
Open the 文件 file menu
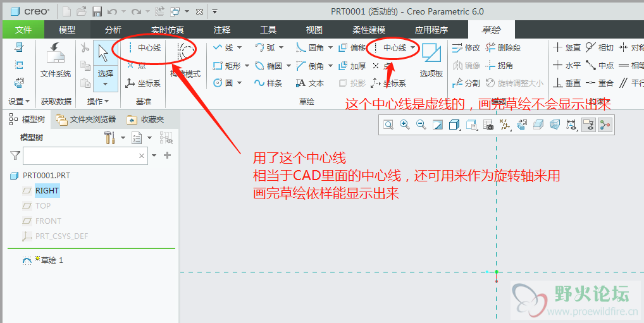23,30
